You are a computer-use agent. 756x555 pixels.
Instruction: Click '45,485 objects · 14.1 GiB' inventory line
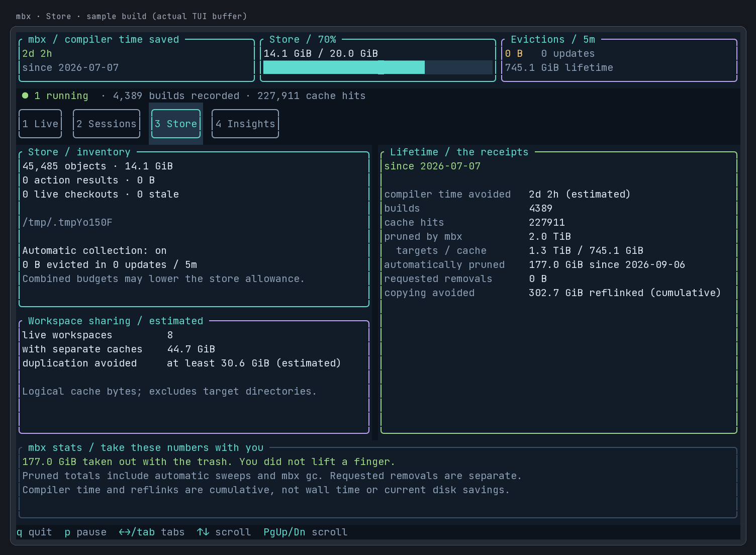point(98,166)
